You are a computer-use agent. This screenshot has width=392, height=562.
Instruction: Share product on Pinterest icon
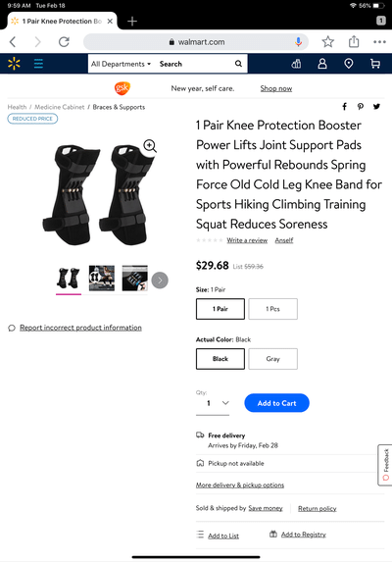coord(360,107)
